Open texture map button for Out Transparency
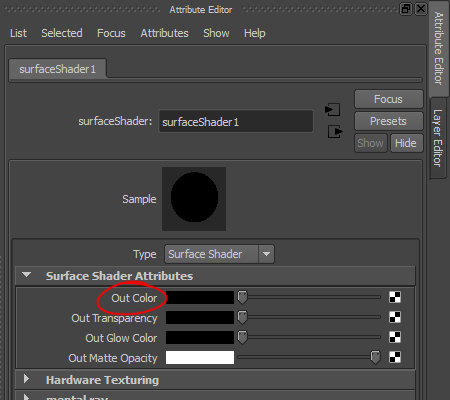Screen dimensions: 450x400 pyautogui.click(x=395, y=317)
